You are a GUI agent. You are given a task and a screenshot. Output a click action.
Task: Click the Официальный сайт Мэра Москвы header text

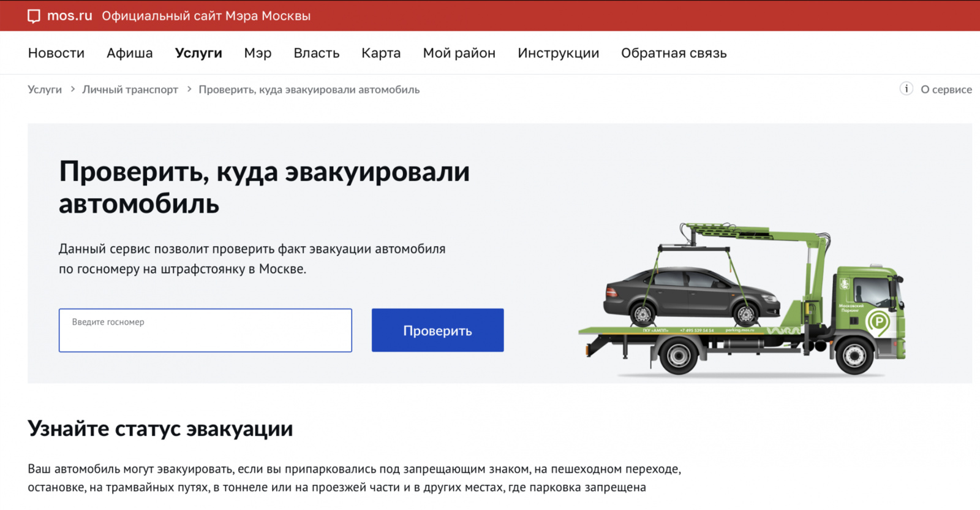206,16
